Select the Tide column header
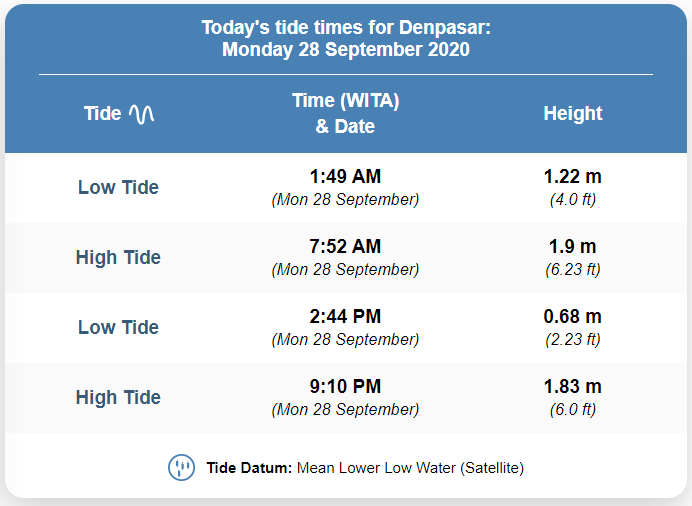Screen dimensions: 692x506 (119, 114)
